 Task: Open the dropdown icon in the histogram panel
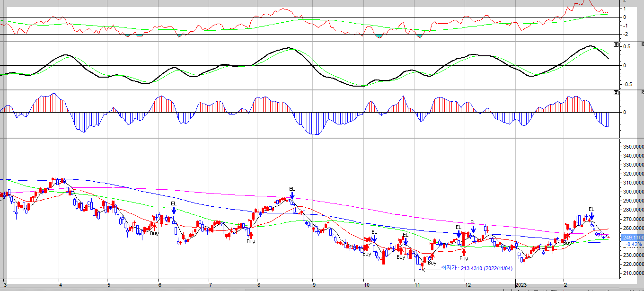coord(616,93)
